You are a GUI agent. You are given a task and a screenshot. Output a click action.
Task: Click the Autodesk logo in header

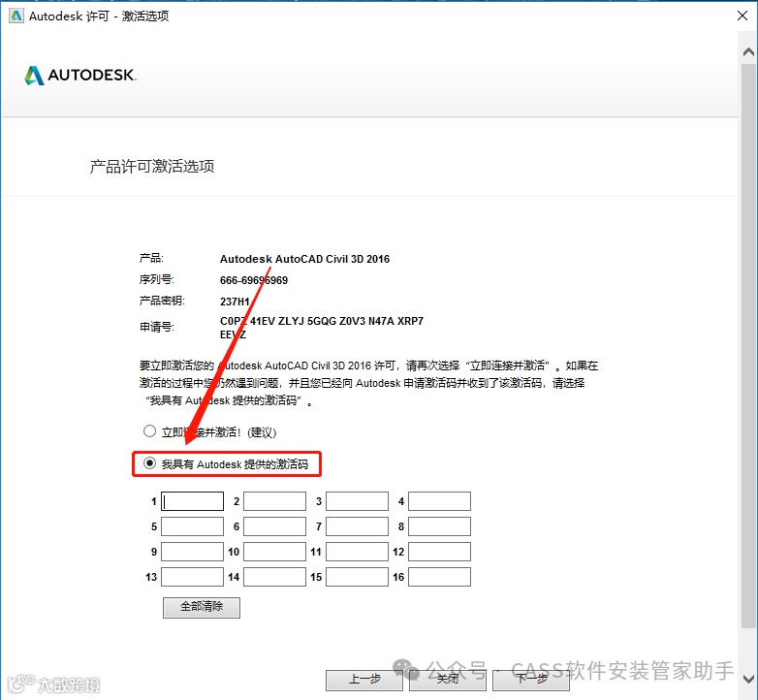(x=80, y=75)
